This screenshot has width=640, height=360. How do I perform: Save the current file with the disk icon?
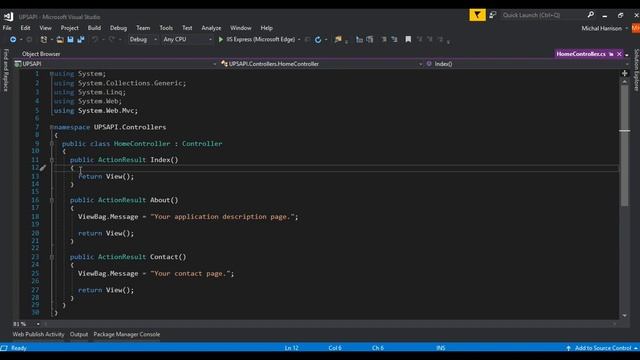coord(70,40)
